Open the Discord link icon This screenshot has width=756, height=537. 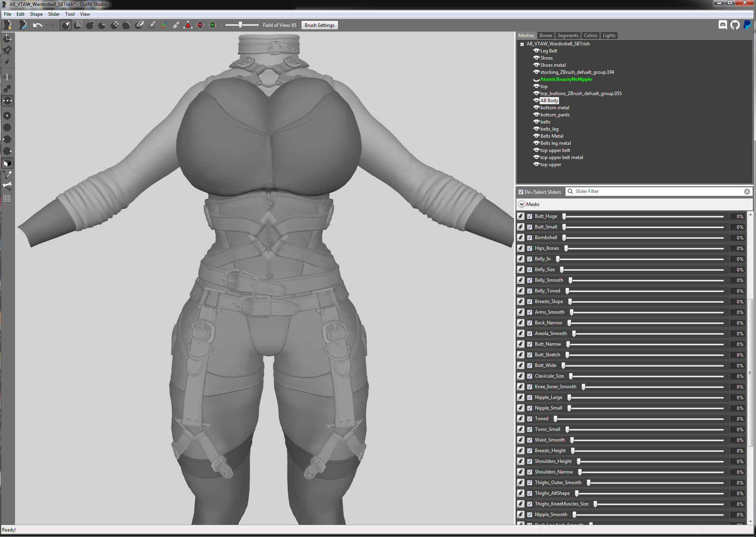722,25
